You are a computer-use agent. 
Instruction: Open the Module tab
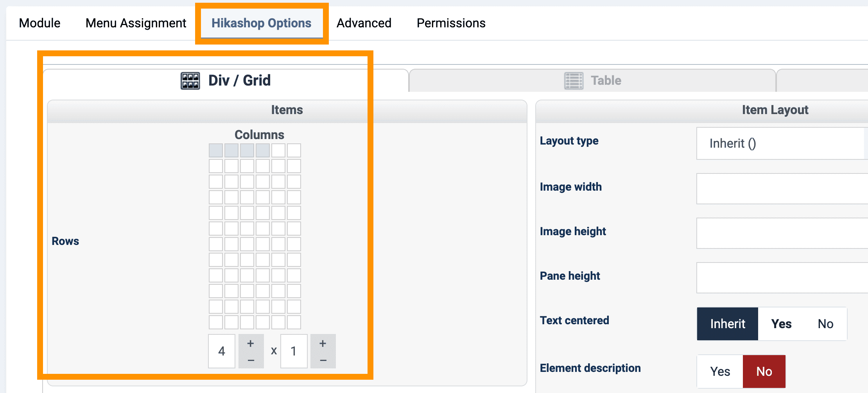39,23
